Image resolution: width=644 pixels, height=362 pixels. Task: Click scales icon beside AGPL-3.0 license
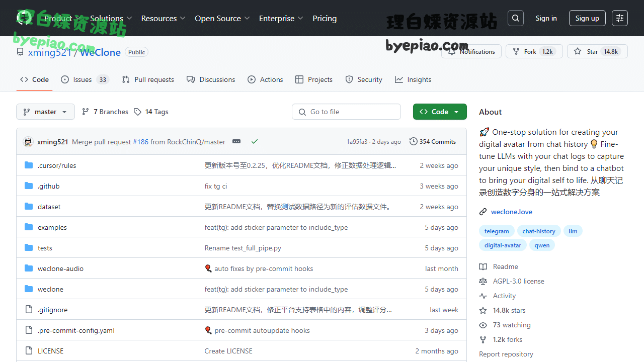pos(483,281)
